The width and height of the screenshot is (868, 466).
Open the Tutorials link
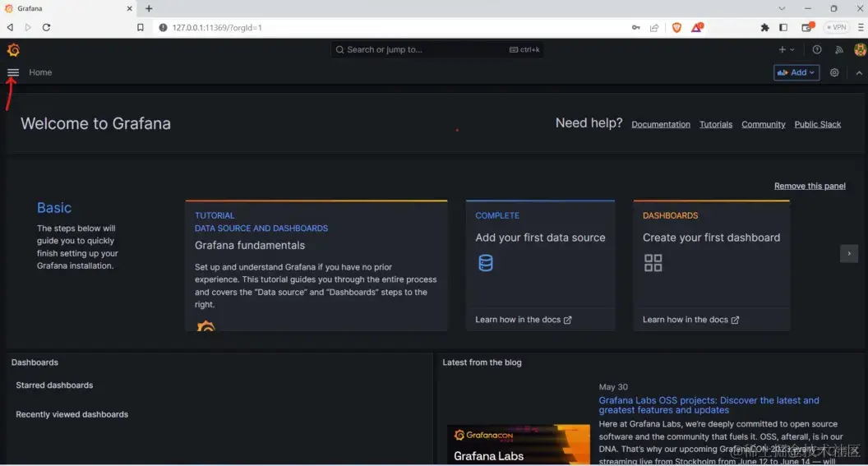716,125
